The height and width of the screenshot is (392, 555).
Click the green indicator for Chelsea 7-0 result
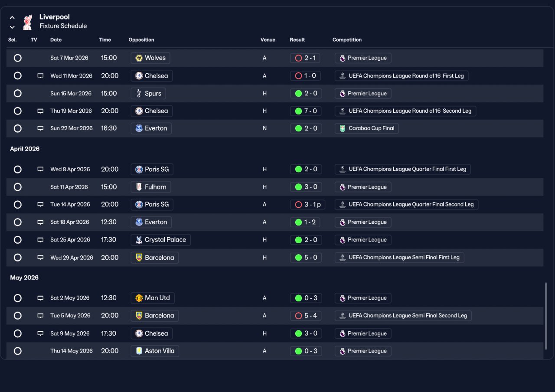(298, 111)
